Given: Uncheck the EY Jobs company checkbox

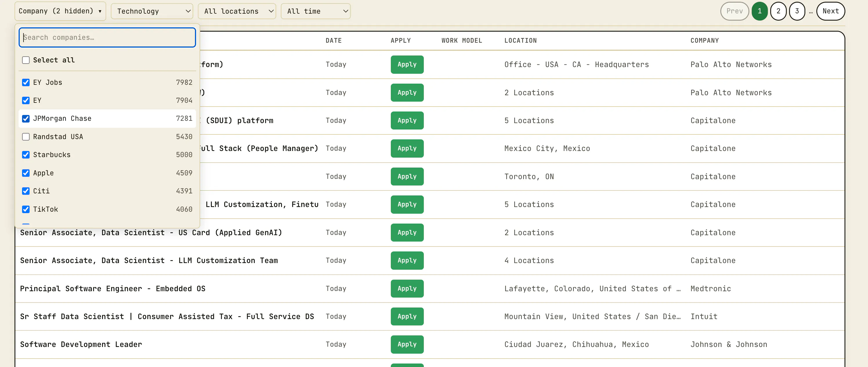Looking at the screenshot, I should [x=26, y=82].
